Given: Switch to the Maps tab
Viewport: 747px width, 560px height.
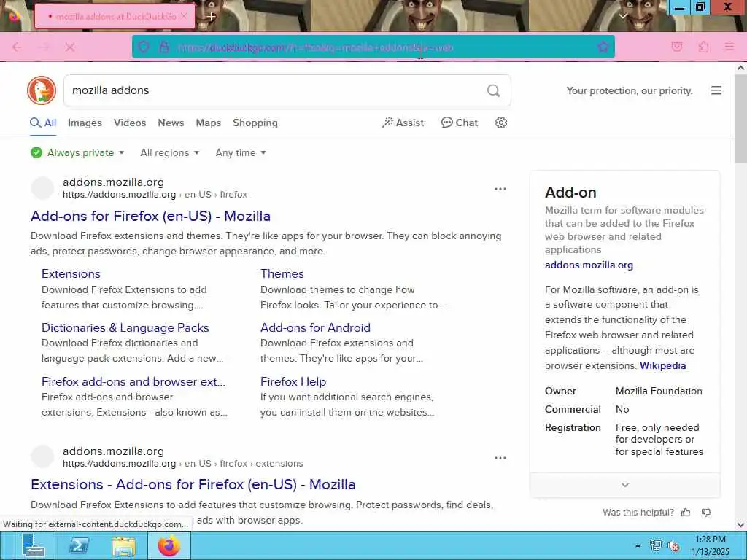Looking at the screenshot, I should click(x=208, y=122).
